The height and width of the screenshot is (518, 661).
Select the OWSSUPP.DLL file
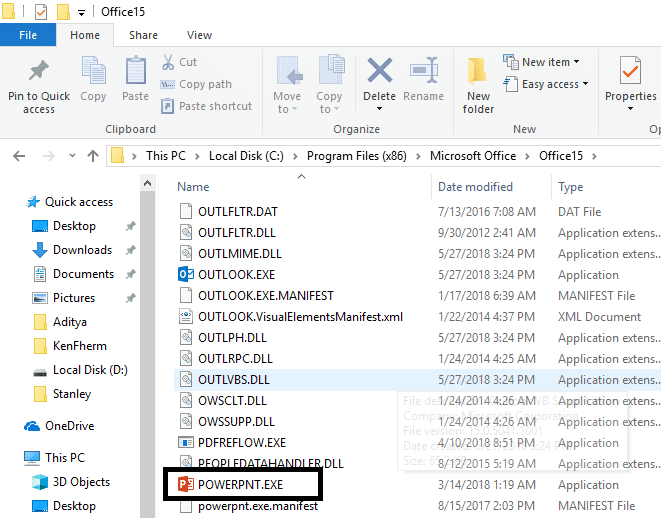point(236,421)
